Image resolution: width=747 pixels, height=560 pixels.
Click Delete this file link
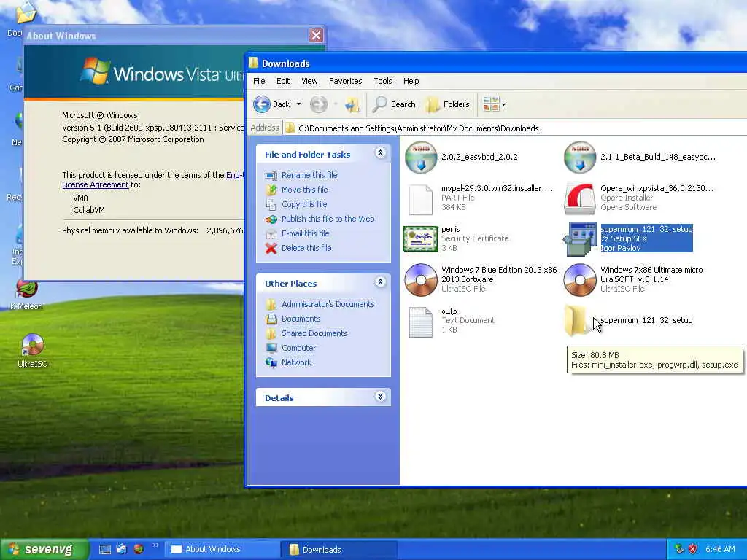[306, 248]
